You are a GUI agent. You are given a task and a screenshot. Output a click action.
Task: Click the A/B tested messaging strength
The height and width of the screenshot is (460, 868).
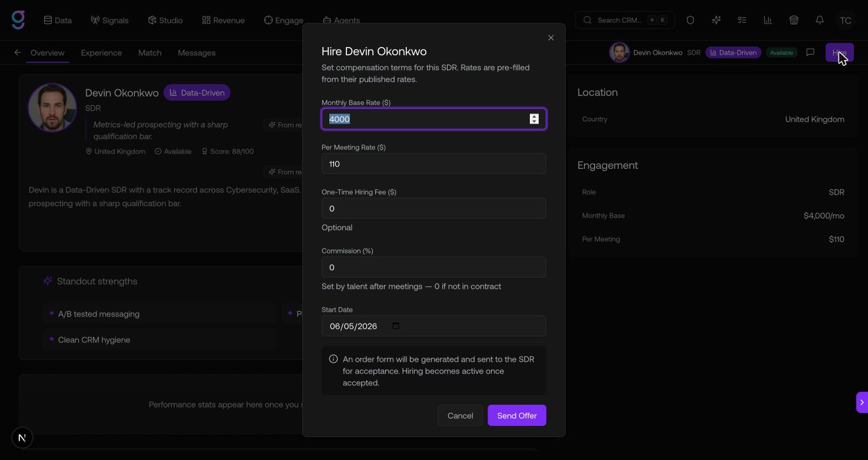point(159,314)
